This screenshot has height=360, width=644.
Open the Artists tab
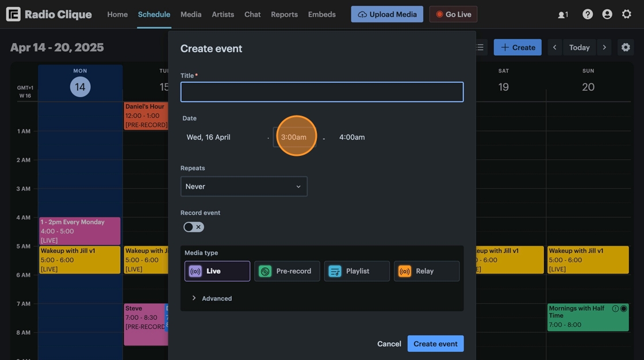(x=223, y=14)
